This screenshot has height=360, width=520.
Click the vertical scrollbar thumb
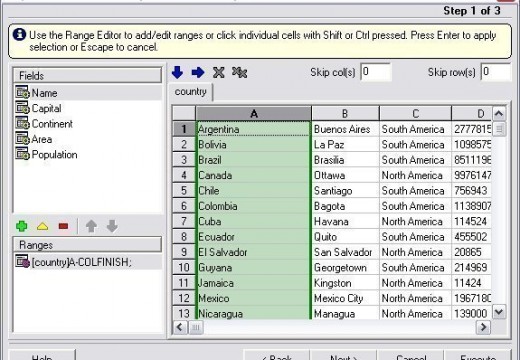click(499, 129)
